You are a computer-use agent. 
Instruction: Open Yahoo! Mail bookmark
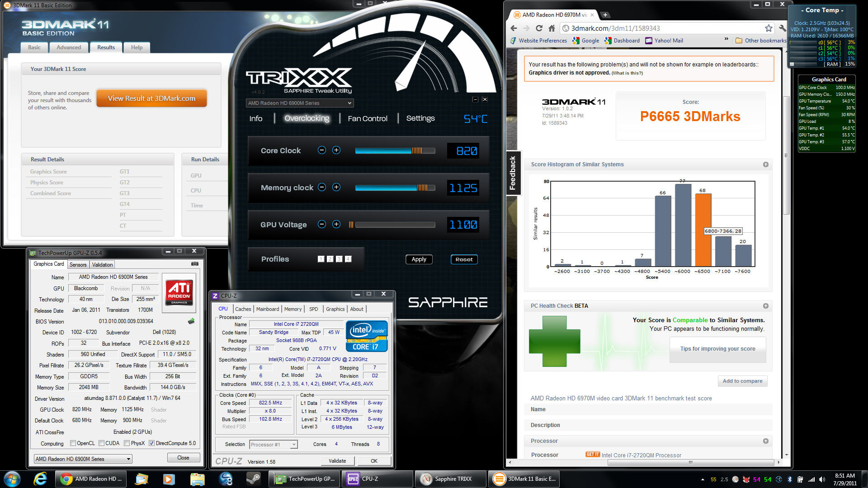click(664, 40)
